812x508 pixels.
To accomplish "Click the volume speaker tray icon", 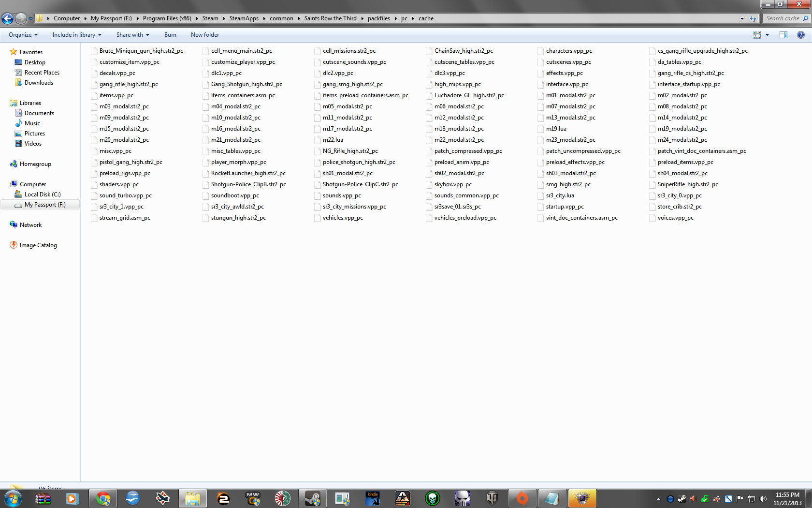I will (x=763, y=499).
